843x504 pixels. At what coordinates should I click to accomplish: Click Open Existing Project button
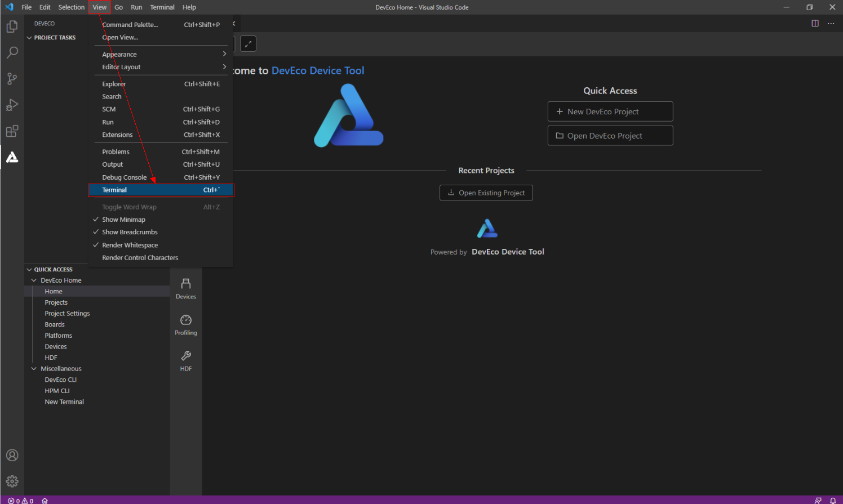pyautogui.click(x=486, y=193)
